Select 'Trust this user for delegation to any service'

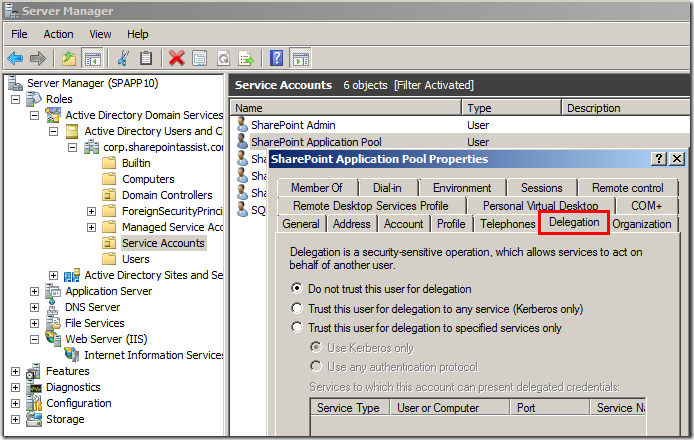tap(297, 308)
